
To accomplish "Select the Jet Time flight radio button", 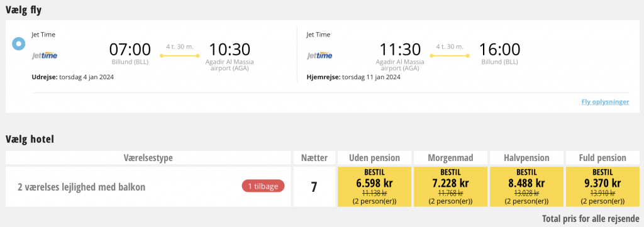I will click(x=19, y=43).
